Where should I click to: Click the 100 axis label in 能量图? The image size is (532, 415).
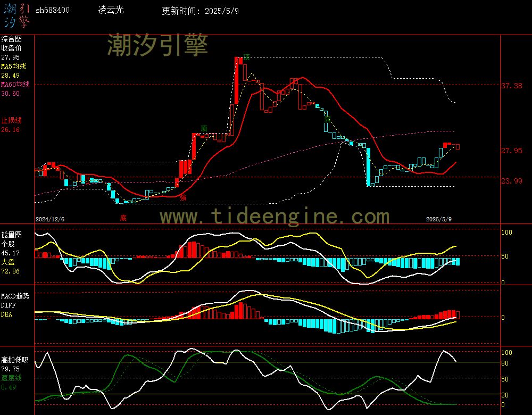506,233
